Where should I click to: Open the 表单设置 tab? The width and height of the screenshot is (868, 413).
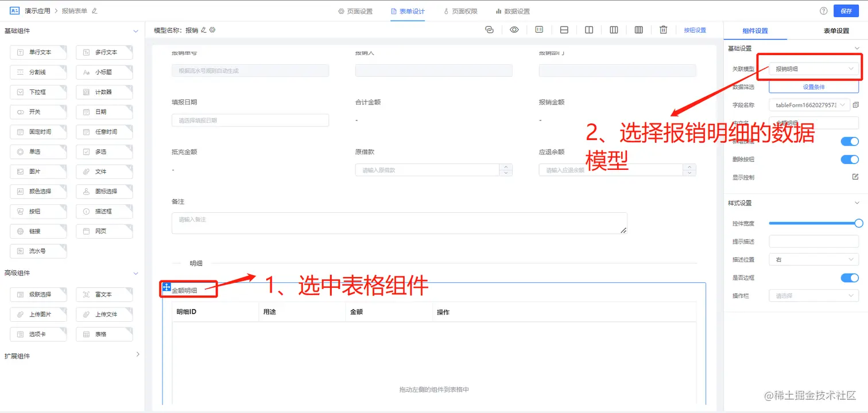(x=836, y=31)
